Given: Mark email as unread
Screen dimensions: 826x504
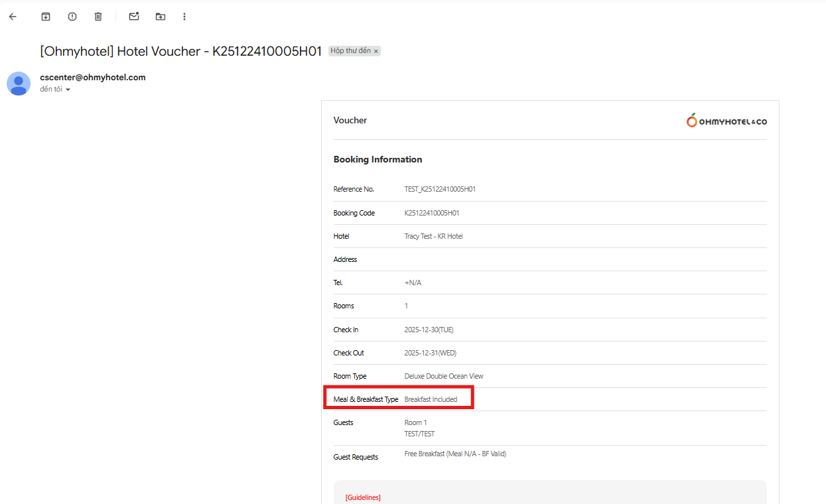Looking at the screenshot, I should [x=134, y=17].
